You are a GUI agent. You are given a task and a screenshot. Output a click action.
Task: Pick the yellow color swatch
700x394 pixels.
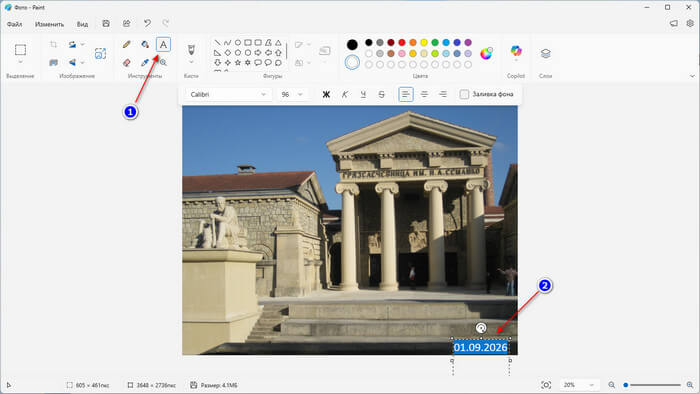(424, 42)
